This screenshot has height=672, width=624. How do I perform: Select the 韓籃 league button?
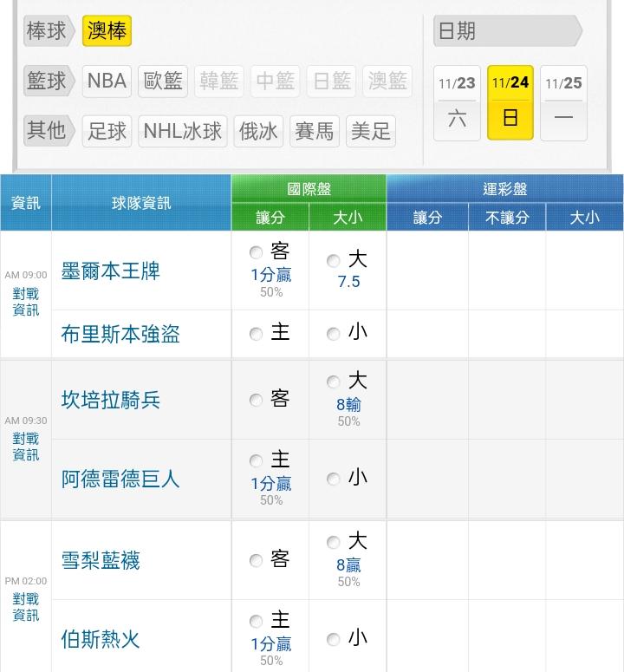(x=219, y=81)
